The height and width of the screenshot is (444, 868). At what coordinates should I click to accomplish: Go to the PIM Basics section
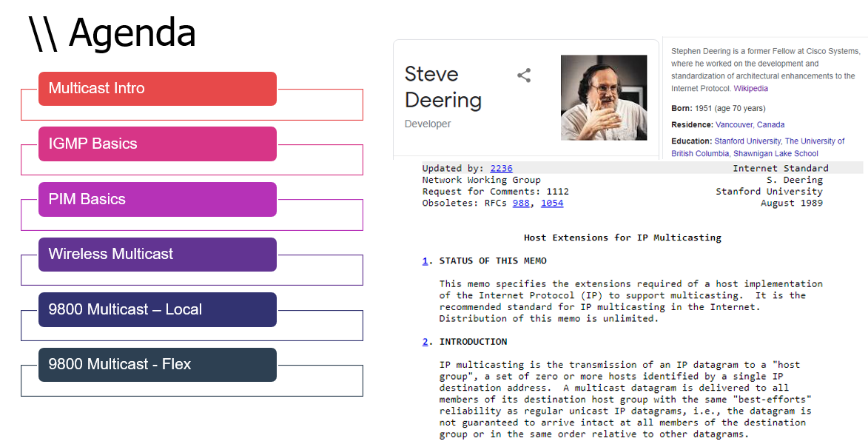pyautogui.click(x=157, y=199)
